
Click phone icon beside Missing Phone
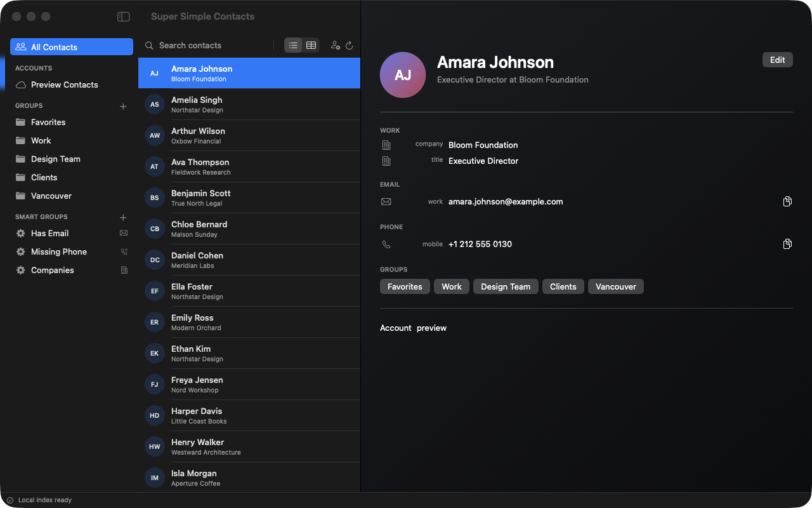124,251
